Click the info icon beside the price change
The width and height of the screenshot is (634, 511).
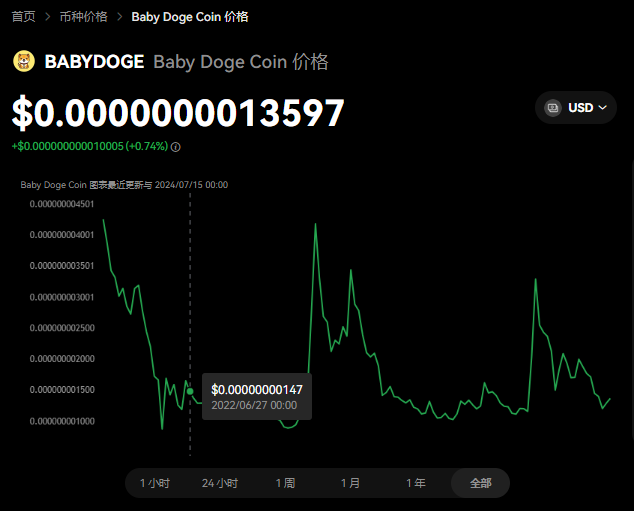(x=176, y=147)
